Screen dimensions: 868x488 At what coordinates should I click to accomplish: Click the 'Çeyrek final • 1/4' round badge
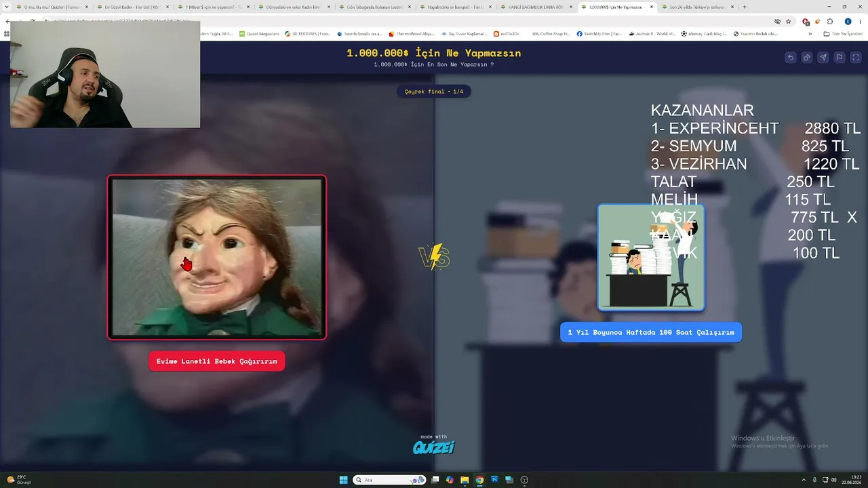click(x=434, y=91)
